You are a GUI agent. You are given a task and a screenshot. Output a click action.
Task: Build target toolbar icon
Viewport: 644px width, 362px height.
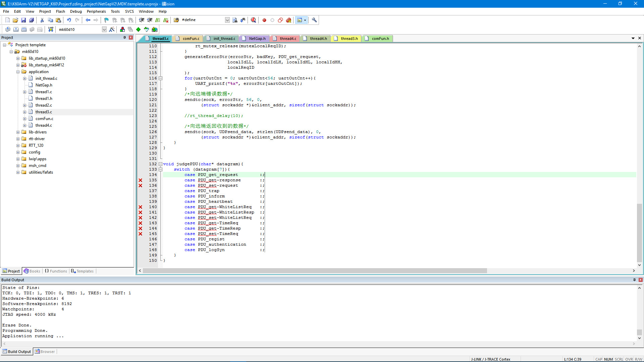pos(16,29)
